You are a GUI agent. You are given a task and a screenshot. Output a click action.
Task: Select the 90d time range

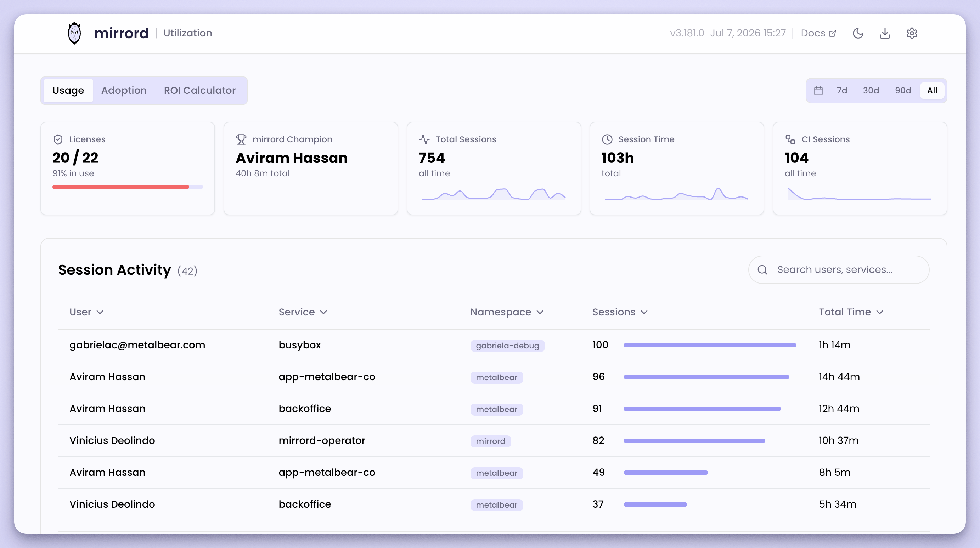[903, 90]
